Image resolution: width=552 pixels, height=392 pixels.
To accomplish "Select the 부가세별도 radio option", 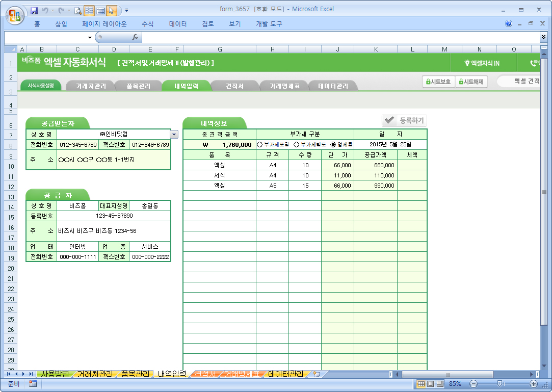I will click(296, 144).
